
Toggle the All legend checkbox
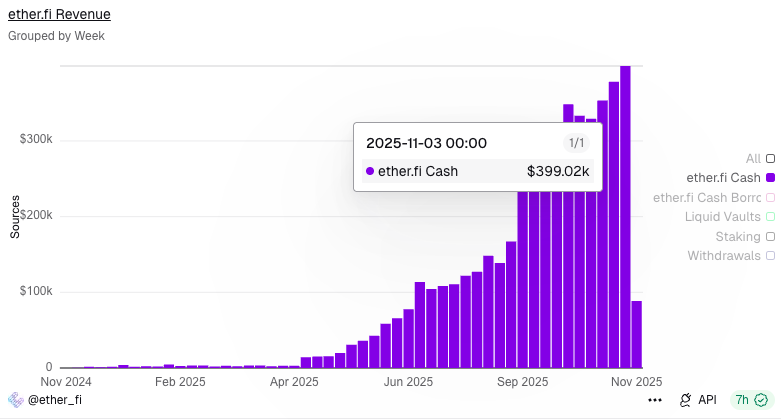770,158
